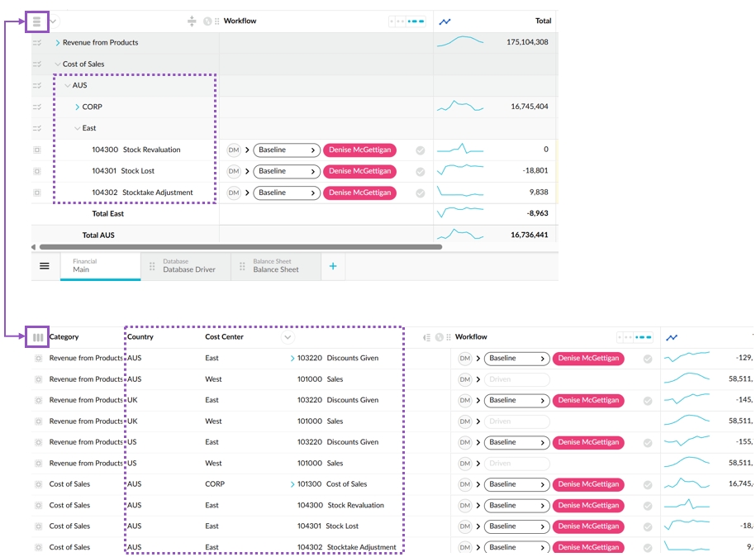Open the hamburger menu left of Financial tab
Screen dimensions: 756x557
click(45, 266)
